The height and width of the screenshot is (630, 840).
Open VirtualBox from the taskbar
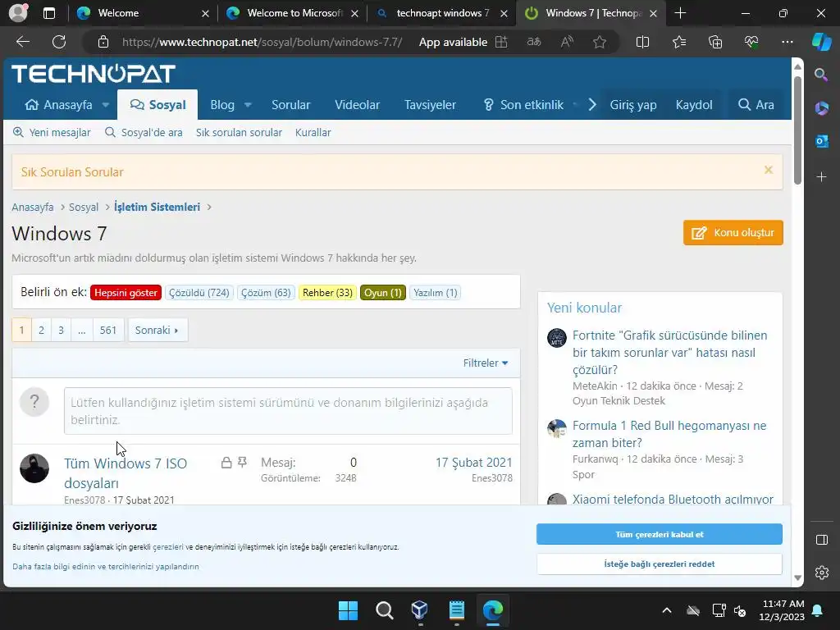(x=419, y=610)
